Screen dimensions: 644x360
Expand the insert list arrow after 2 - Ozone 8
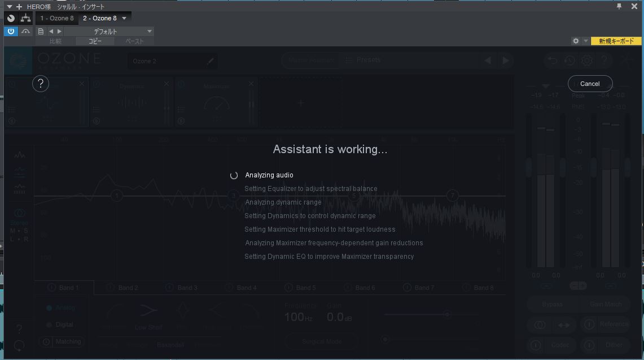pos(124,18)
